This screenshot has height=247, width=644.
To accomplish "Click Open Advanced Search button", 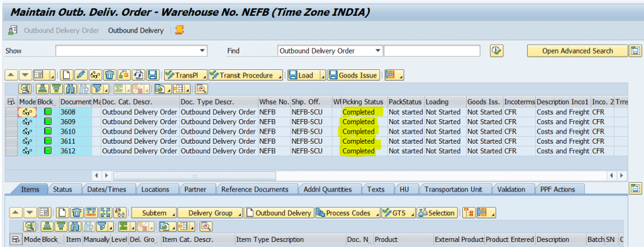I will click(577, 50).
